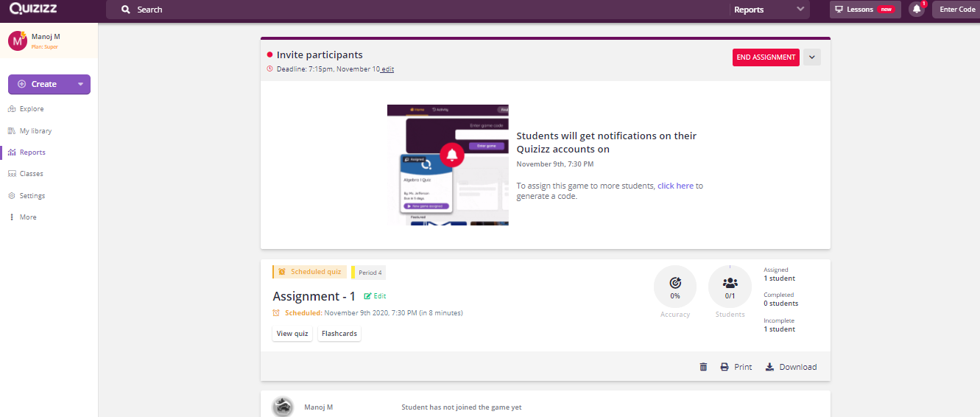Click the Scheduled quiz label
This screenshot has width=980, height=417.
[309, 272]
